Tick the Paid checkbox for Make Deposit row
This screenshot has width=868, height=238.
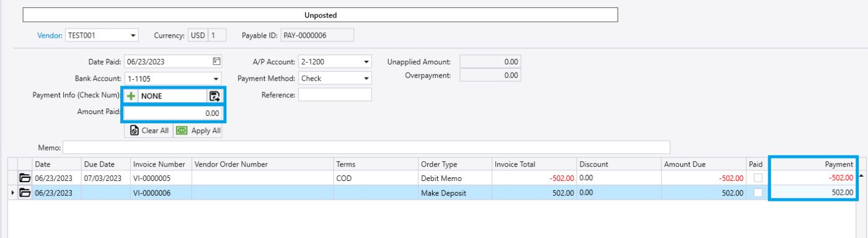click(x=758, y=193)
